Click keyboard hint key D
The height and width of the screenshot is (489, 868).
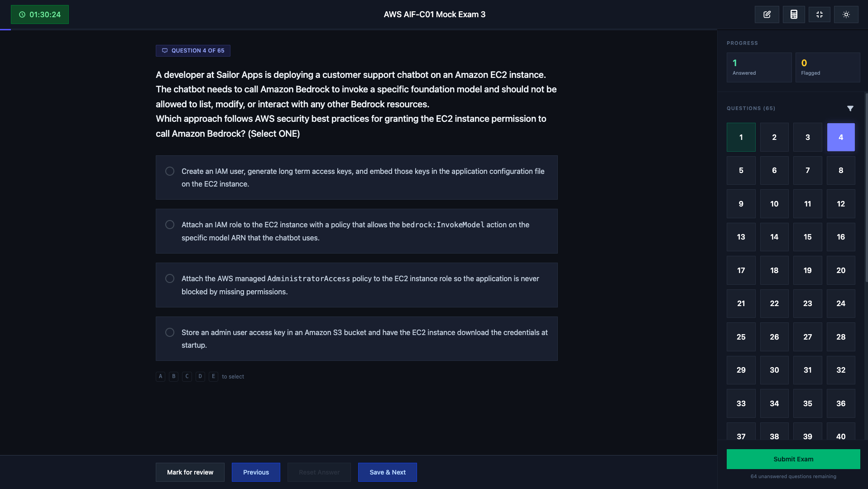200,376
